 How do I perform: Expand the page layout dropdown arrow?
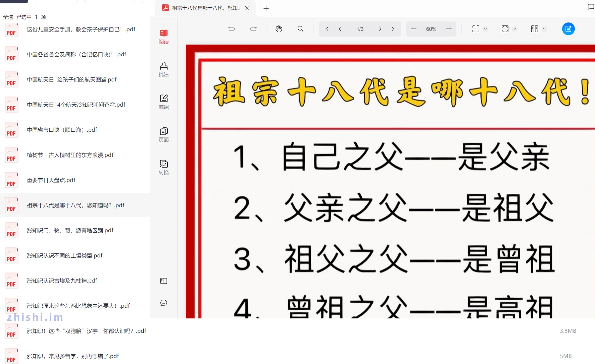[544, 29]
